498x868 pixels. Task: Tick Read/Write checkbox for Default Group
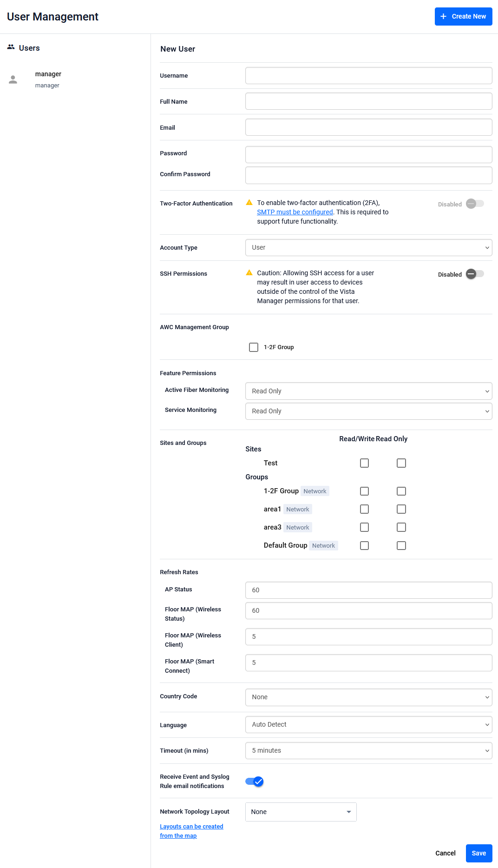(364, 545)
